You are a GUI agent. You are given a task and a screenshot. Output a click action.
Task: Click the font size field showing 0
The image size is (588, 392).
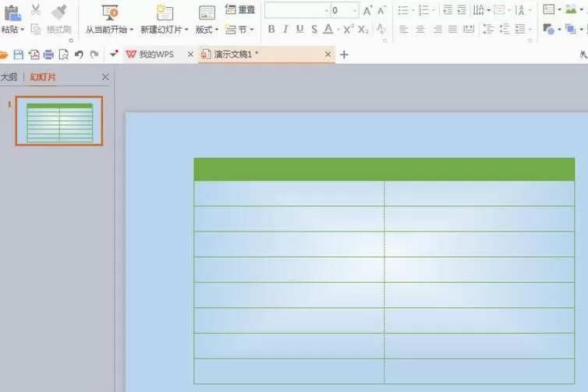[x=344, y=10]
